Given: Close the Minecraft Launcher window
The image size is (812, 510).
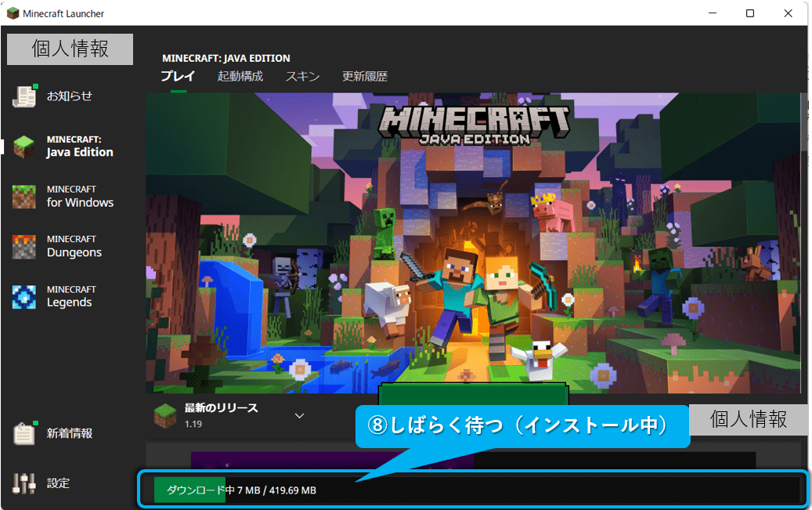Looking at the screenshot, I should [x=788, y=13].
